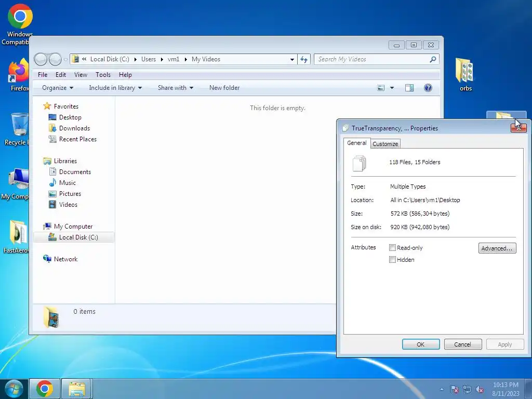The width and height of the screenshot is (532, 399).
Task: Select the My Computer desktop icon
Action: click(16, 183)
